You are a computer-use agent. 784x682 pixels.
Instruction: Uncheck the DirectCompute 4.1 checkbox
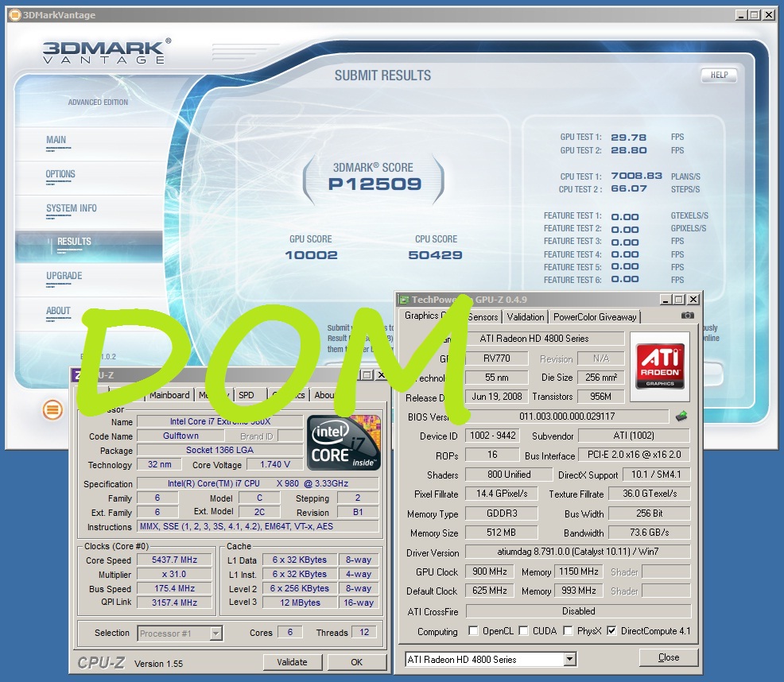click(611, 631)
